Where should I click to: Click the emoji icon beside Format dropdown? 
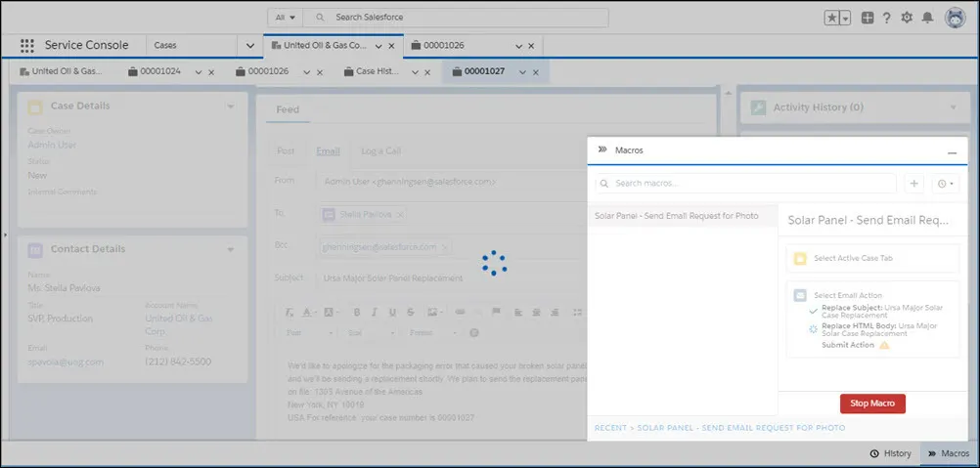click(x=474, y=332)
